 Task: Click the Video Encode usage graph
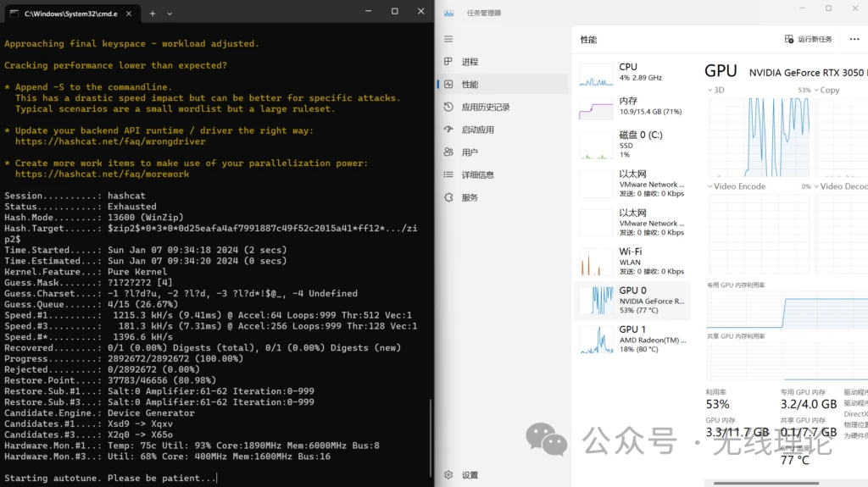759,233
